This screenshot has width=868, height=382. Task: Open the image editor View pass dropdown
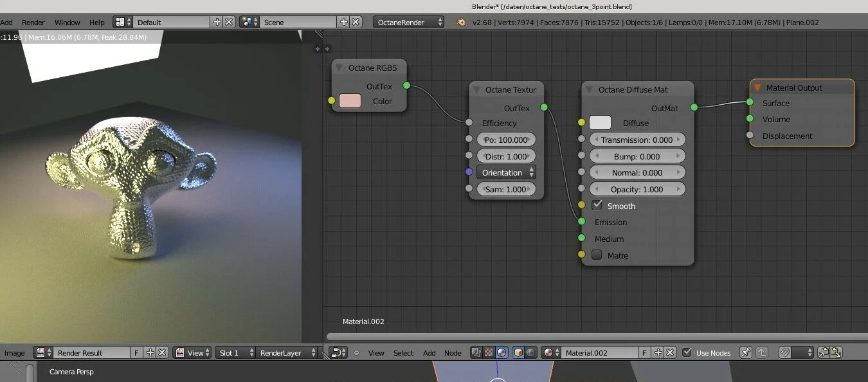[191, 352]
